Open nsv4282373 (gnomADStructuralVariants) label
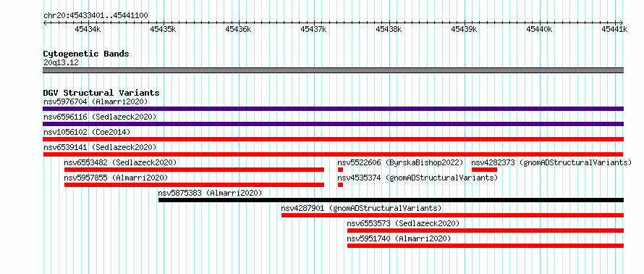Image resolution: width=644 pixels, height=274 pixels. (x=551, y=162)
